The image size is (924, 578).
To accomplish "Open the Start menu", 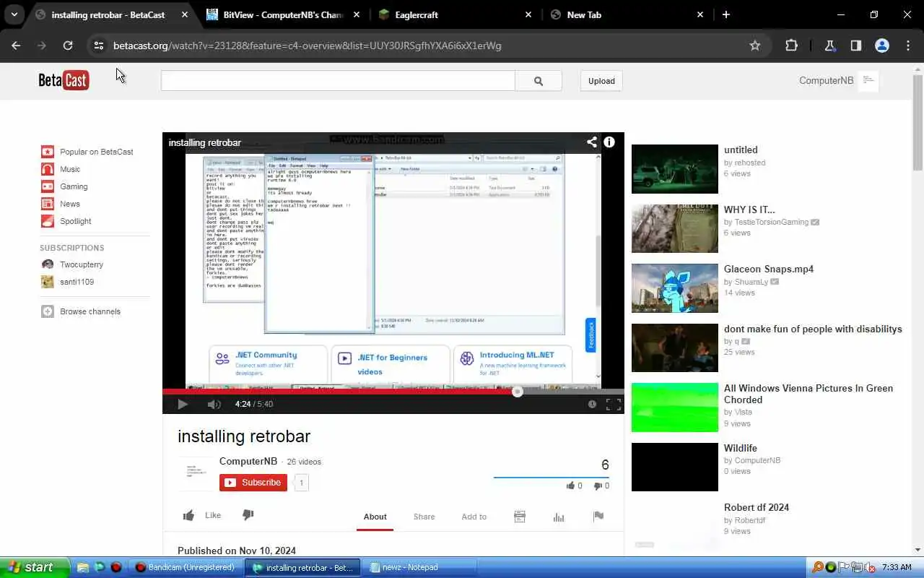I will pyautogui.click(x=35, y=567).
